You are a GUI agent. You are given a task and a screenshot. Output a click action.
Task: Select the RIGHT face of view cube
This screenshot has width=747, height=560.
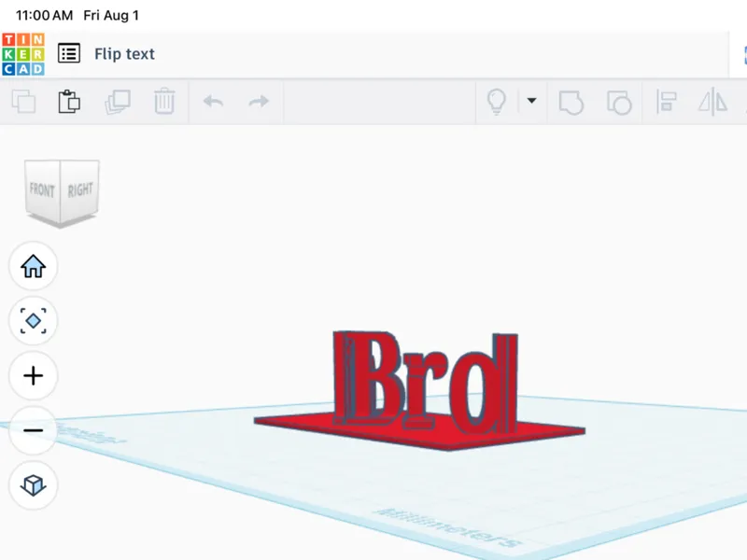pos(80,190)
